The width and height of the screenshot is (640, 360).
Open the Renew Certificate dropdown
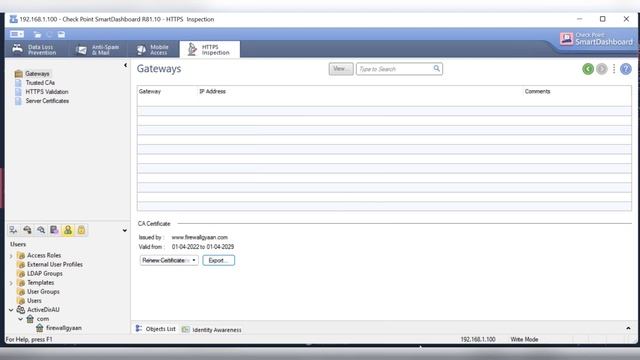169,260
